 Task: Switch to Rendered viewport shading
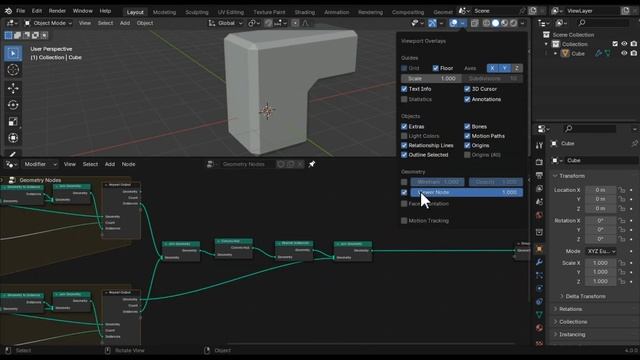click(513, 23)
